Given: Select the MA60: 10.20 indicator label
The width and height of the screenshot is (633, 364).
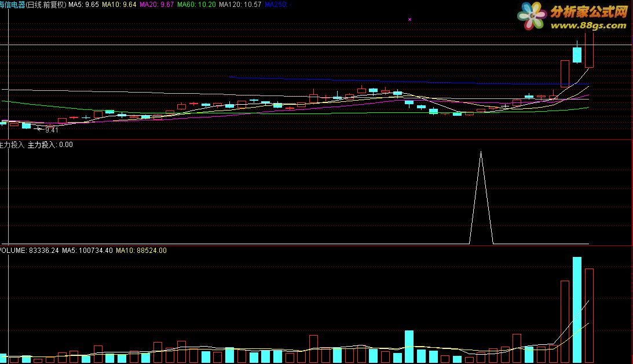Looking at the screenshot, I should pyautogui.click(x=196, y=5).
